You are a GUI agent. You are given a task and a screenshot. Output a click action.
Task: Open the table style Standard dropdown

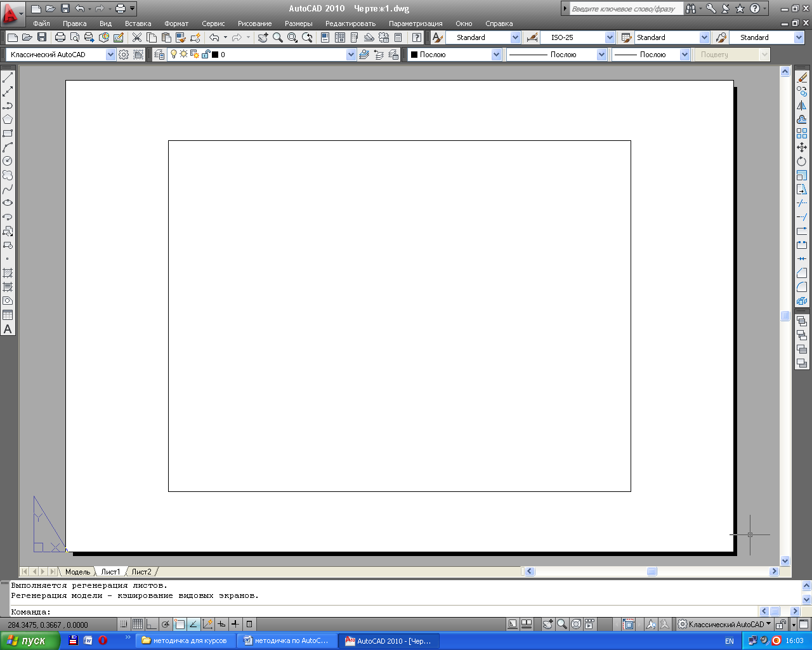pos(704,37)
